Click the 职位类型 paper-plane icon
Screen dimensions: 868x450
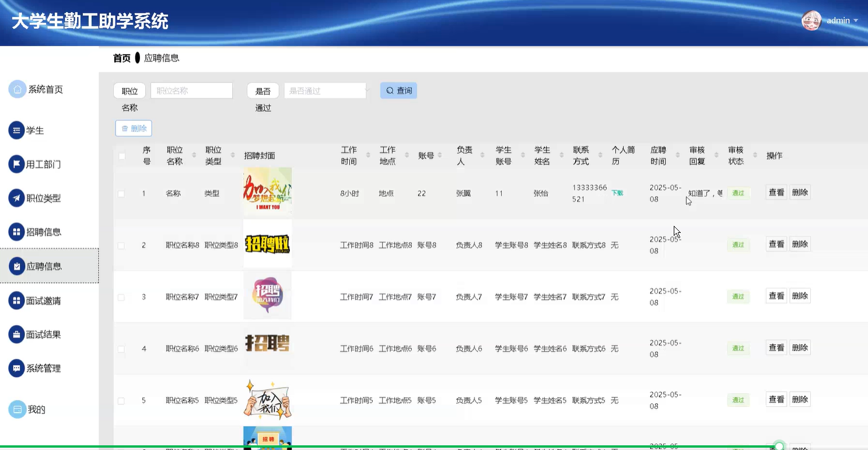pyautogui.click(x=16, y=198)
